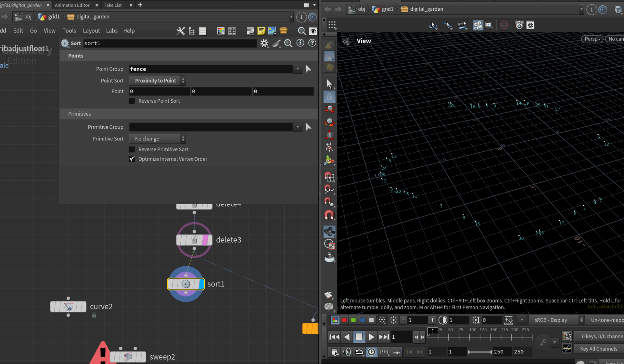Open the parameter search magnifier for sort1
The height and width of the screenshot is (364, 624).
(288, 43)
